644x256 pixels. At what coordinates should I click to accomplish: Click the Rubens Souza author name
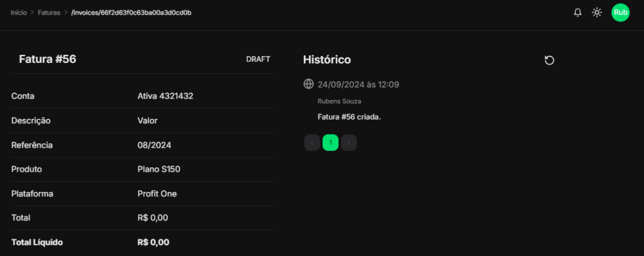click(340, 101)
